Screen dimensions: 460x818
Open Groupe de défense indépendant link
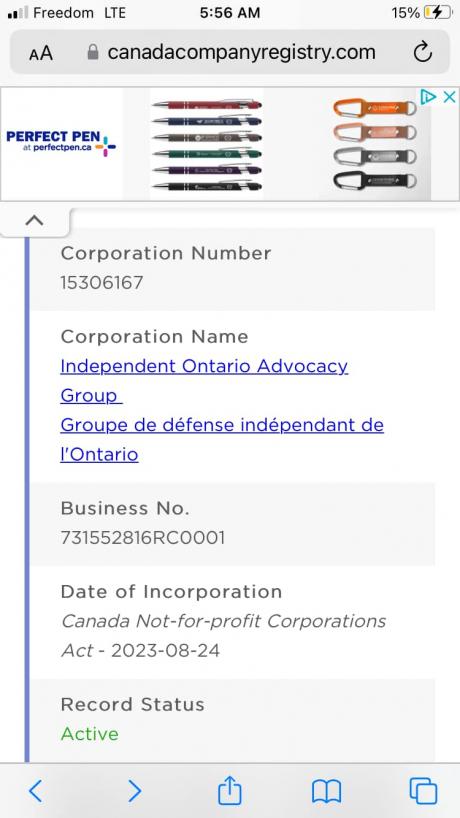click(x=222, y=440)
